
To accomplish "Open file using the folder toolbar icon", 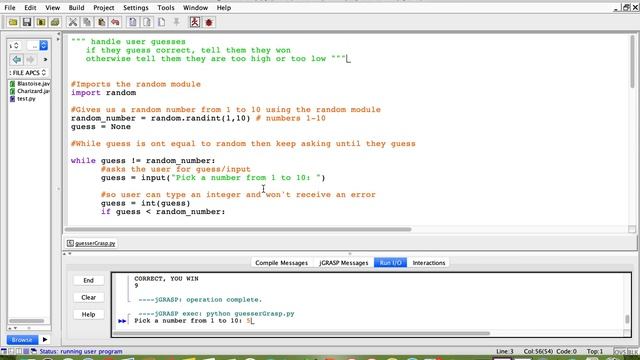I will click(x=13, y=22).
